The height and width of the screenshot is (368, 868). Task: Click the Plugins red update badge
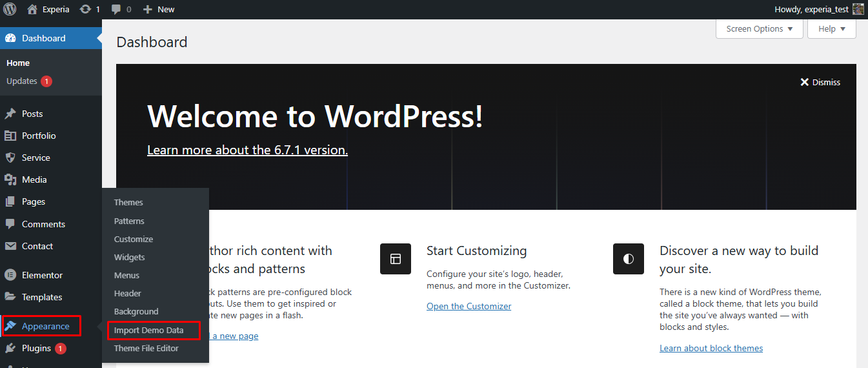click(60, 349)
